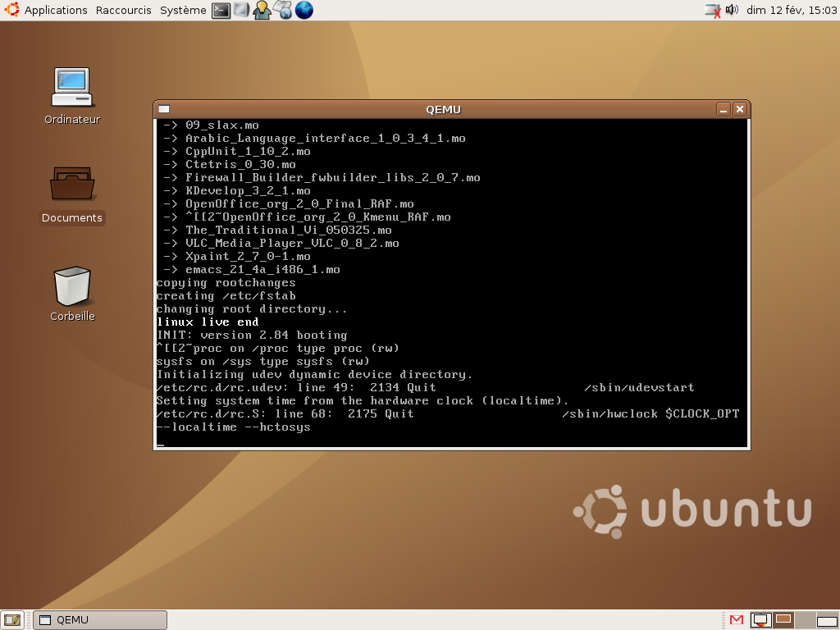Image resolution: width=840 pixels, height=630 pixels.
Task: Click the show desktop button in bottom panel
Action: coord(12,620)
